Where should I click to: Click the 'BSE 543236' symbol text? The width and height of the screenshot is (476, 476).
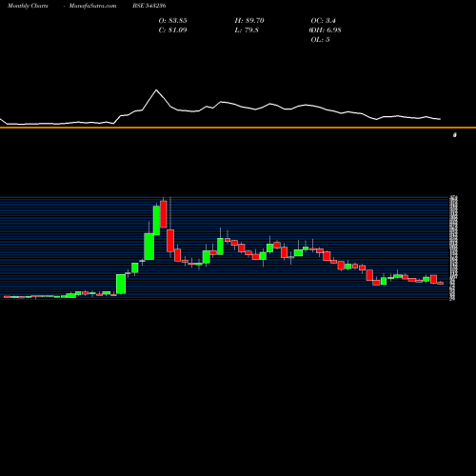click(149, 6)
